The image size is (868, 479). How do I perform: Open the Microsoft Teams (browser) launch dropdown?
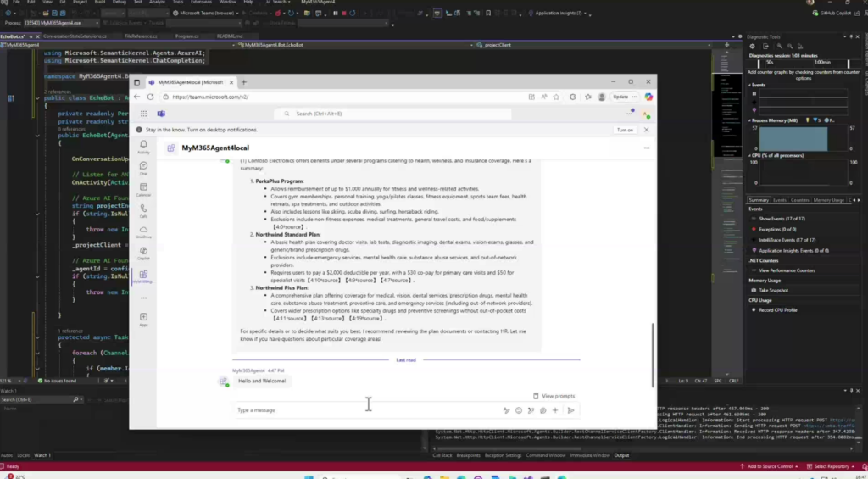(x=237, y=13)
